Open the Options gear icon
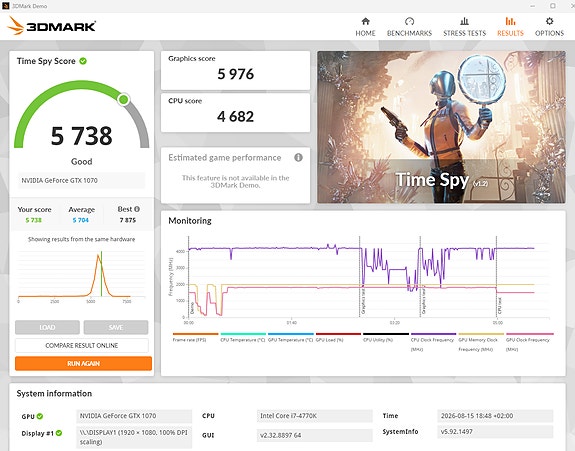This screenshot has height=451, width=575. pyautogui.click(x=549, y=21)
